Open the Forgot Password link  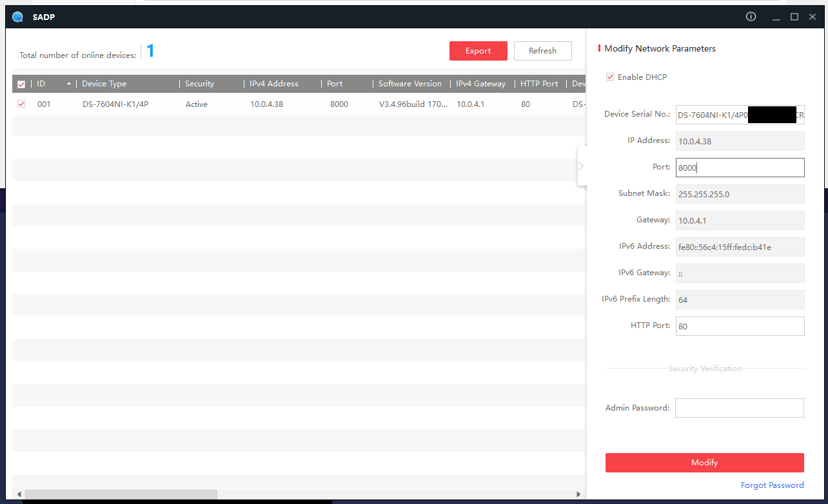click(x=772, y=485)
